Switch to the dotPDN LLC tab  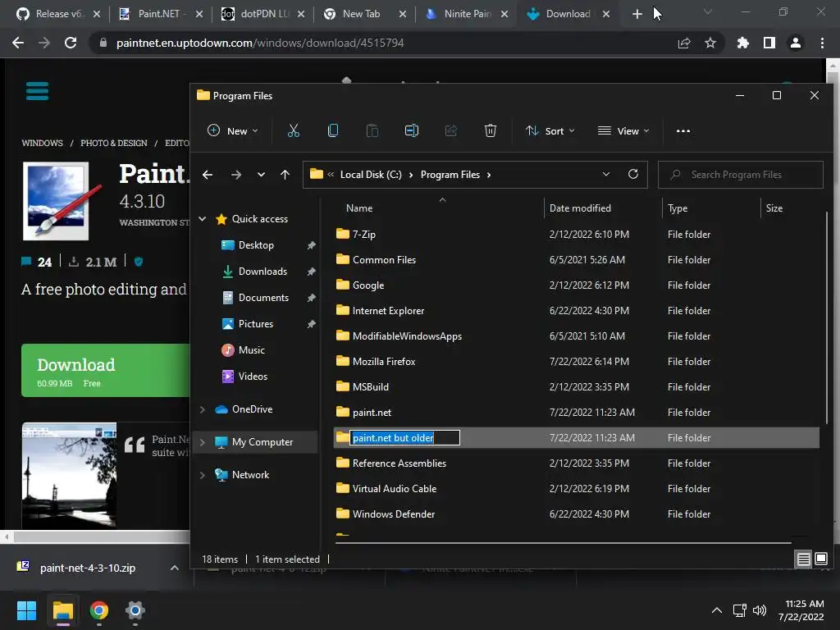[x=263, y=14]
